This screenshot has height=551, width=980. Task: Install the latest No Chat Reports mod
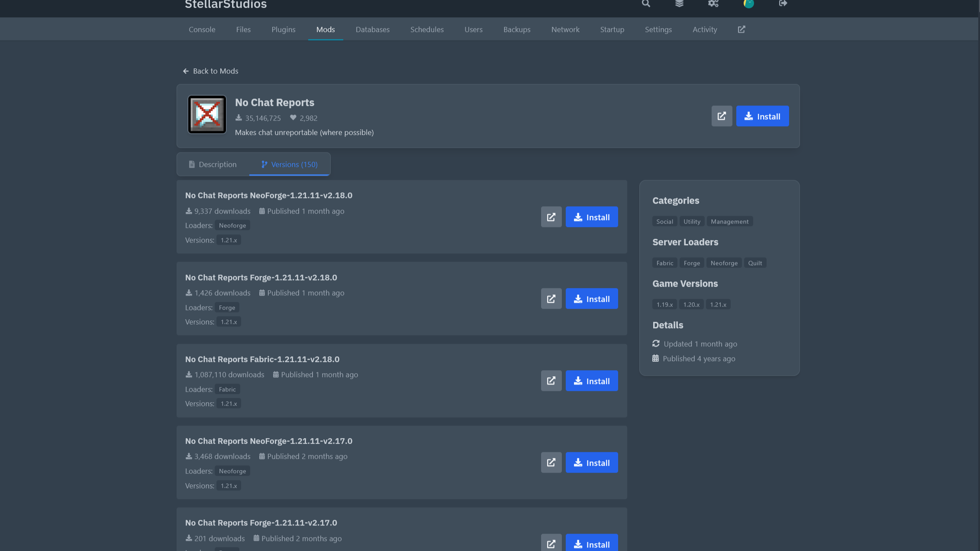[762, 116]
